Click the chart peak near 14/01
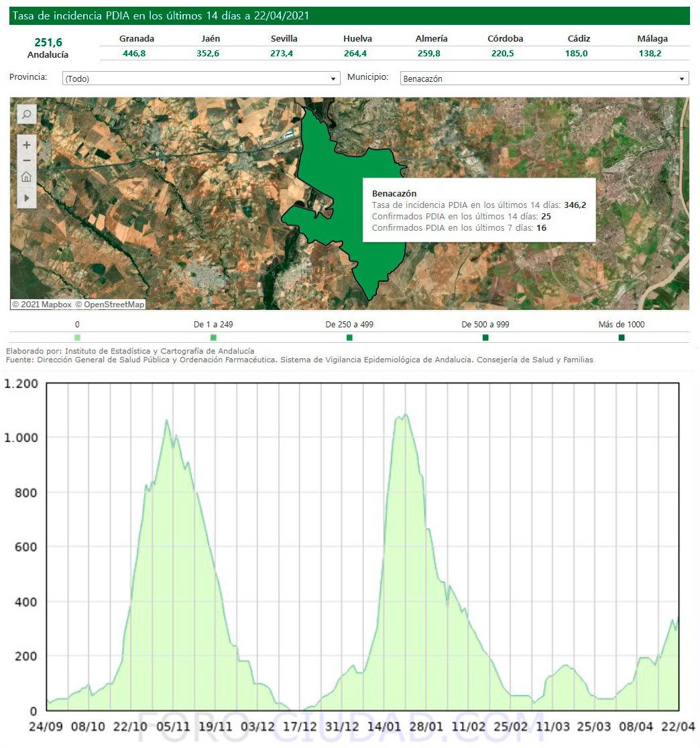 404,416
